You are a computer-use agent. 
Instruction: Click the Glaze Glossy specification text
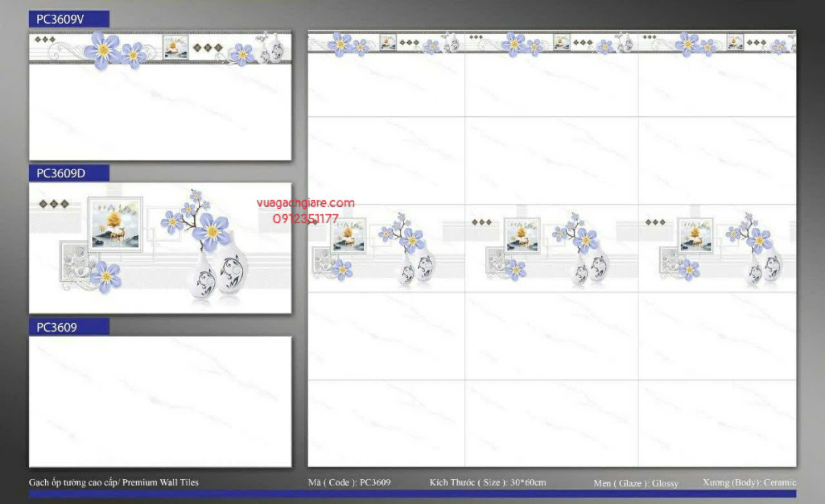pyautogui.click(x=636, y=483)
